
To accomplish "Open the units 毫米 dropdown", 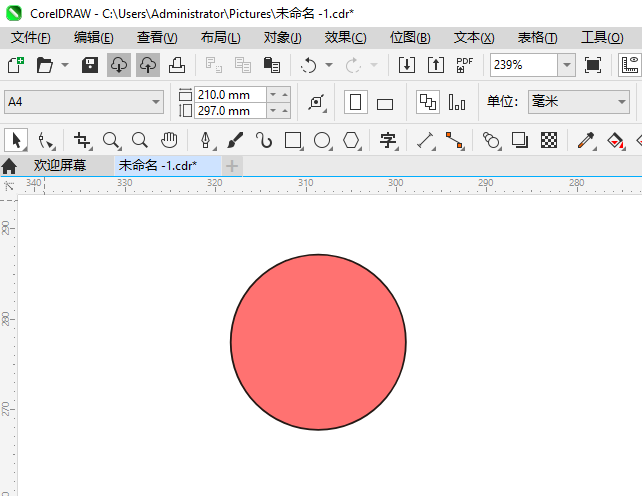I will [622, 102].
